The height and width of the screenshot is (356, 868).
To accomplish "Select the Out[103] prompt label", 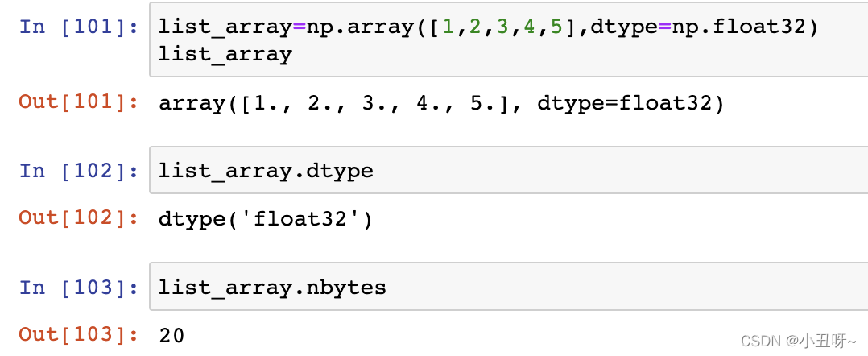I will tap(79, 334).
